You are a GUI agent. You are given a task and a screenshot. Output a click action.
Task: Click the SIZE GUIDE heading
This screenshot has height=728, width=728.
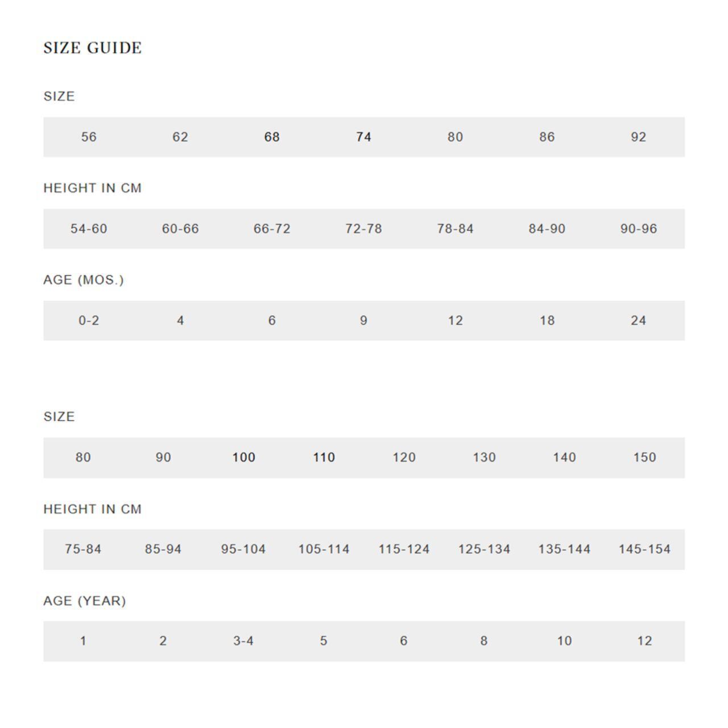[93, 48]
